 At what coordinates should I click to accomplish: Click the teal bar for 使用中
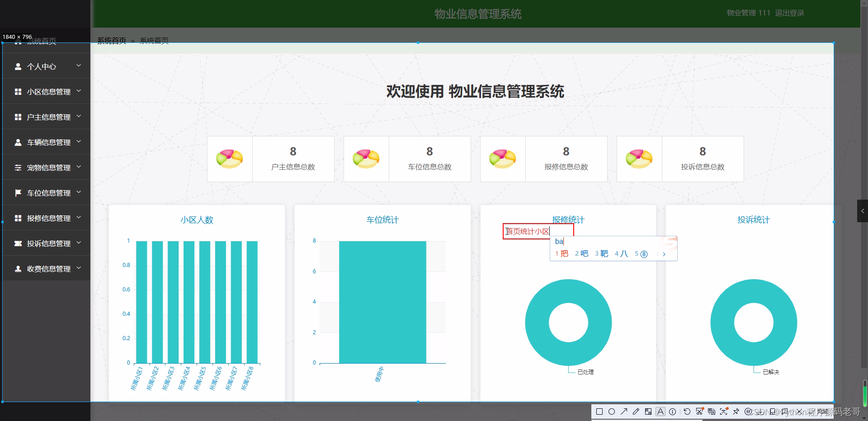[382, 302]
